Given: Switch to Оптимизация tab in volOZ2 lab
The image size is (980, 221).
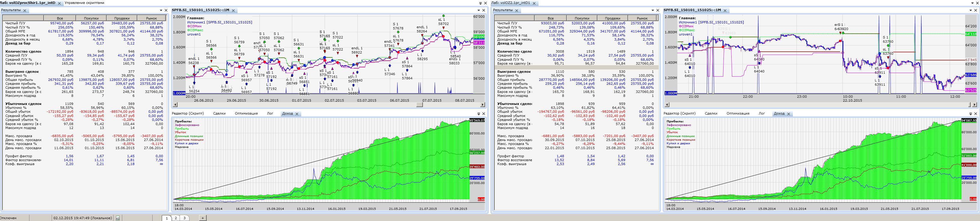Looking at the screenshot, I should coord(738,114).
